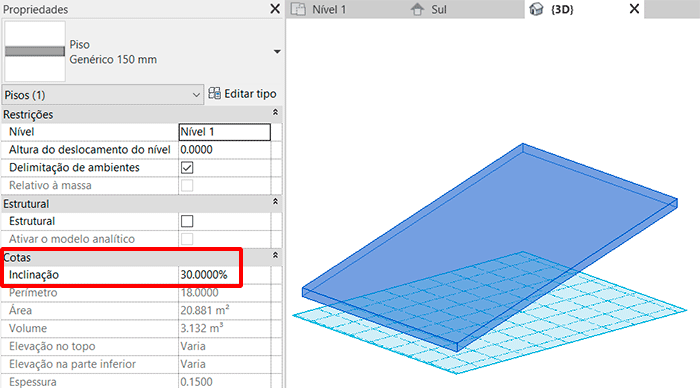Click the Inclinação property label
Image resolution: width=700 pixels, height=388 pixels.
[x=34, y=275]
